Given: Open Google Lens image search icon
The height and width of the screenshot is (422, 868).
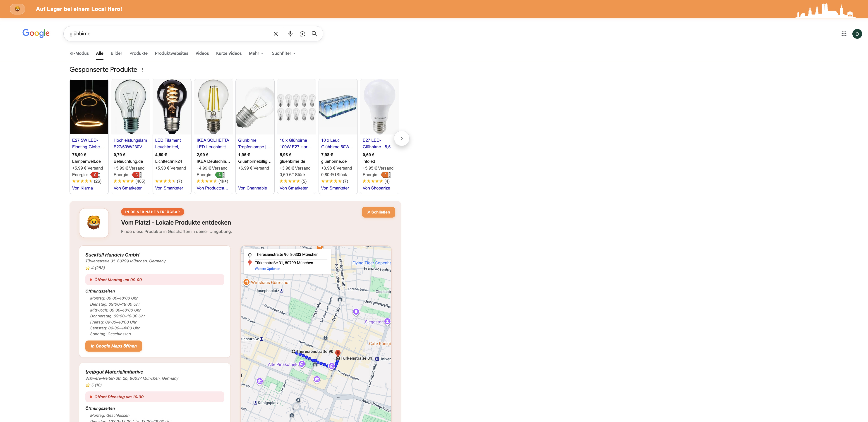Looking at the screenshot, I should 302,34.
